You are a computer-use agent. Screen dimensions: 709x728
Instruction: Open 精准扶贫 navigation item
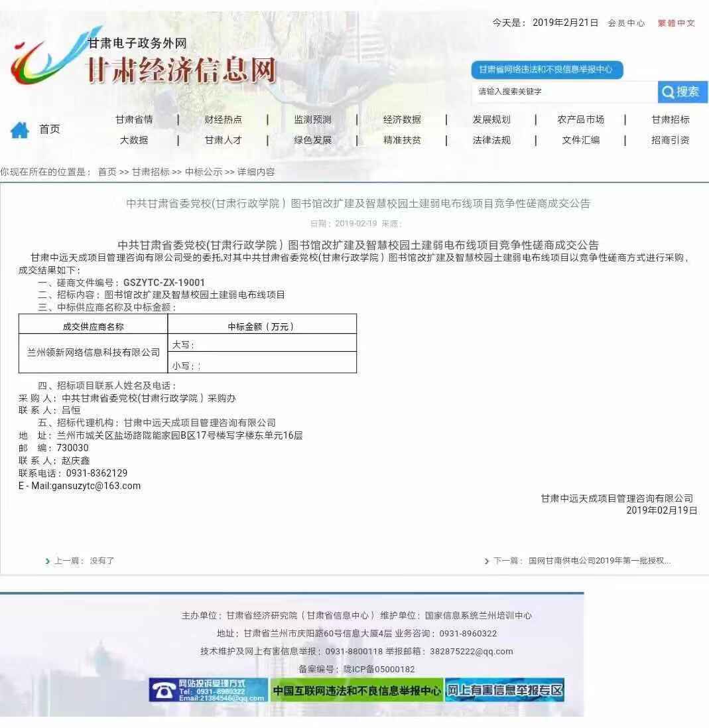(402, 140)
